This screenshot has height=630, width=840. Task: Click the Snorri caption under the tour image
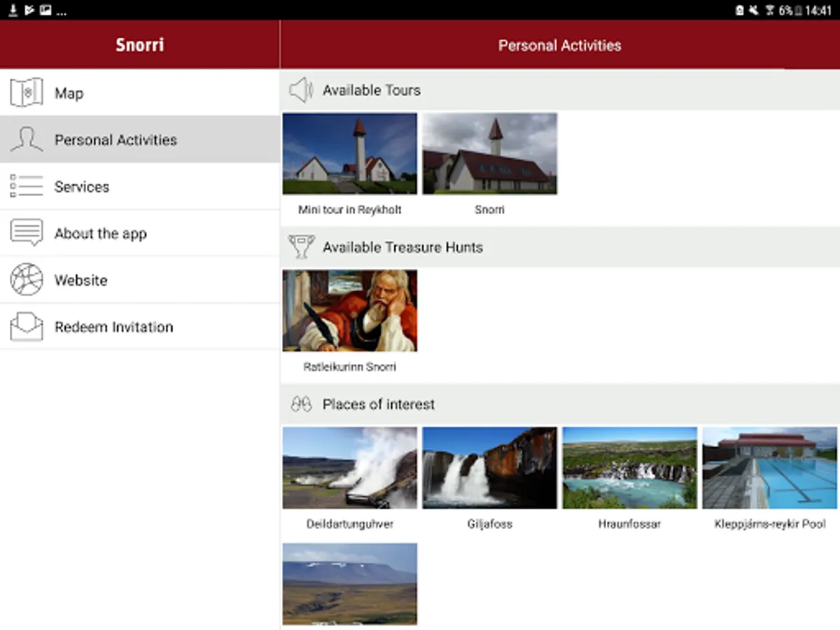[x=490, y=209]
